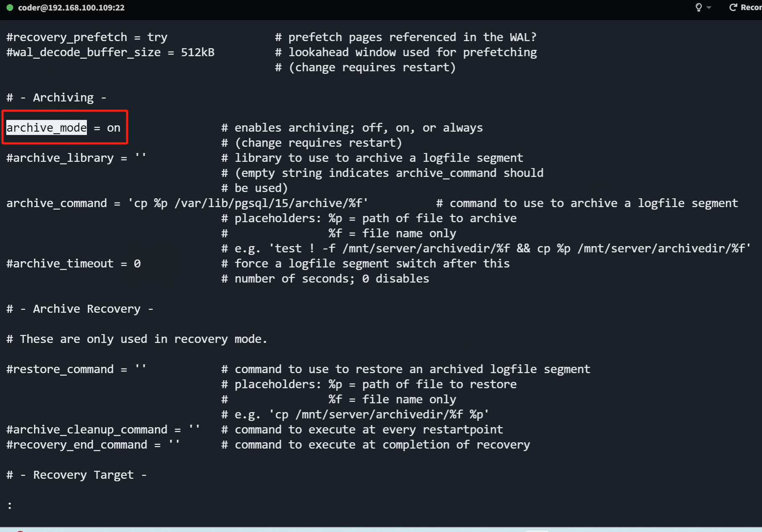Click the #archive_cleanup_command setting text
This screenshot has width=762, height=532.
(x=103, y=430)
